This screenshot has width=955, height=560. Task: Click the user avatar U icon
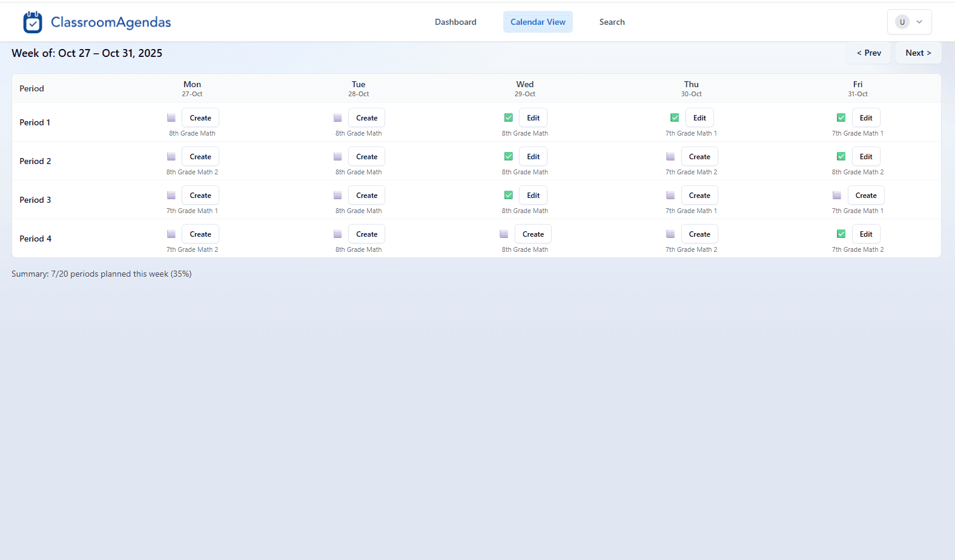(902, 22)
